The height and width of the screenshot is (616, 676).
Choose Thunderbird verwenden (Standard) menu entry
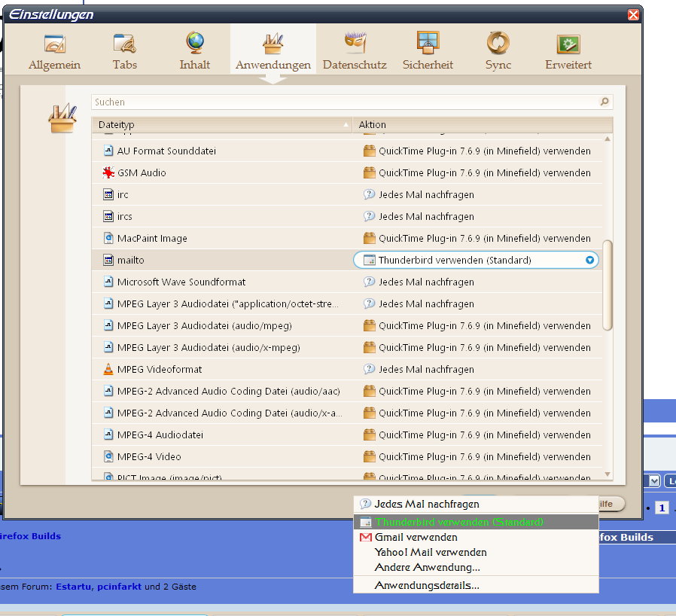(476, 522)
